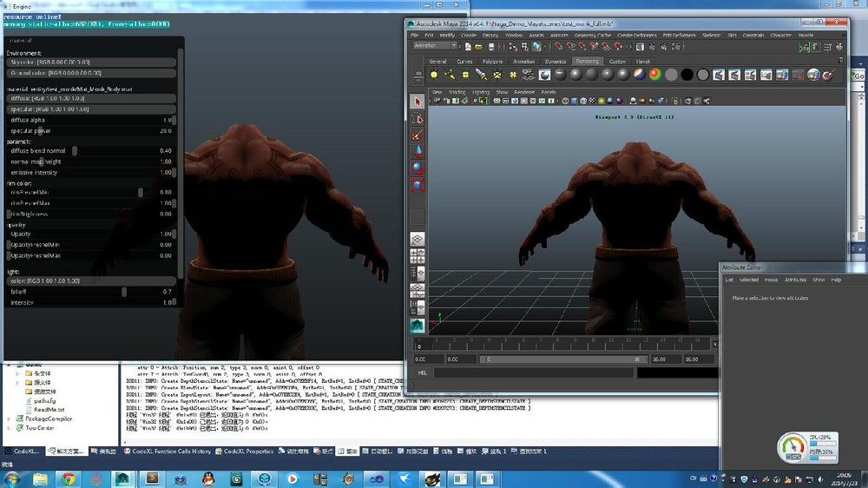Click the falloff slider handle
Screen dimensions: 868x488
click(124, 292)
